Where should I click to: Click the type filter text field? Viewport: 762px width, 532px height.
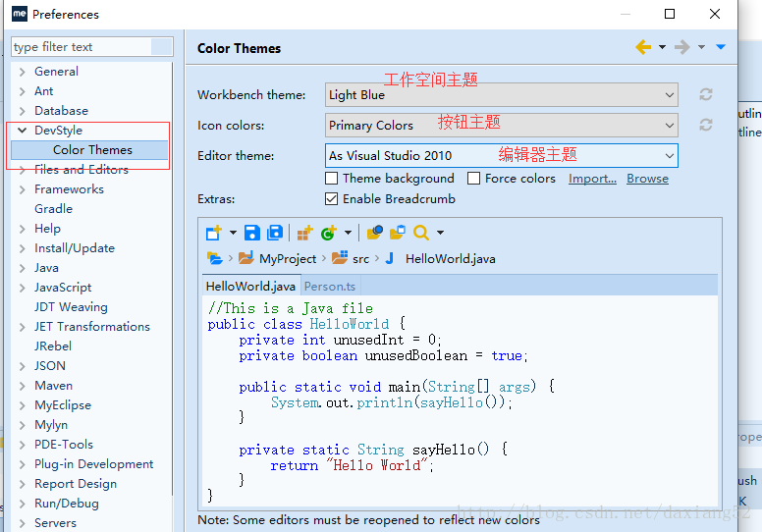tap(92, 47)
